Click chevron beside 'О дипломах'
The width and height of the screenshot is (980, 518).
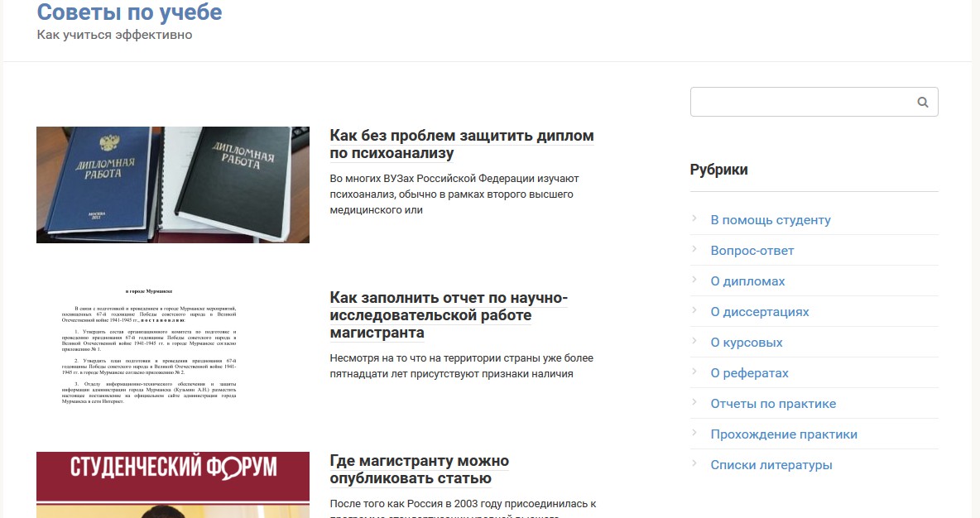coord(694,280)
